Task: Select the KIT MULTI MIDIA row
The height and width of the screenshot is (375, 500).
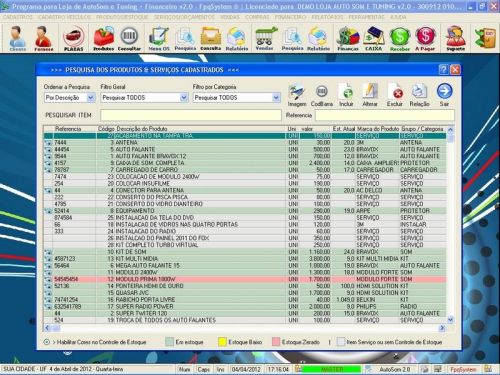Action: click(x=245, y=259)
